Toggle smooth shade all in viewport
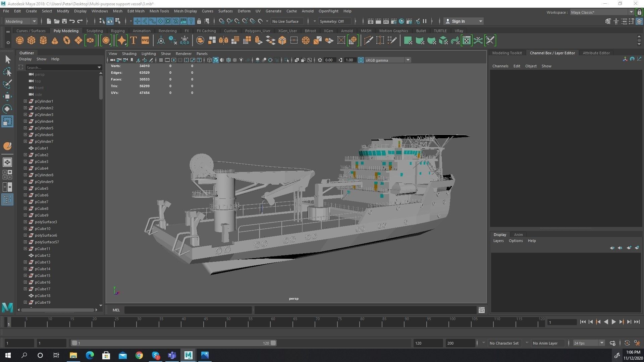The width and height of the screenshot is (644, 362). coord(216,60)
